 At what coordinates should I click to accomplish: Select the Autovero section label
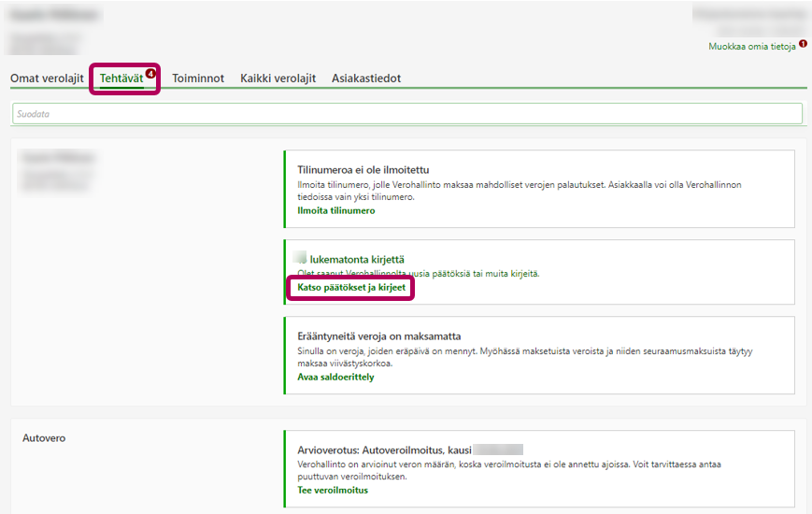pyautogui.click(x=44, y=437)
